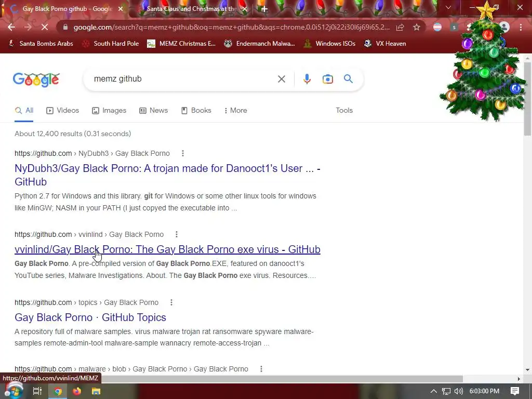
Task: Open the network icon in system tray
Action: [x=446, y=391]
